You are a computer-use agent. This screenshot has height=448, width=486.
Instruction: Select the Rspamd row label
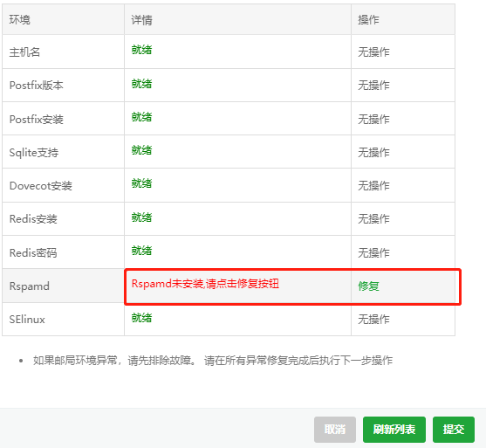coord(29,286)
